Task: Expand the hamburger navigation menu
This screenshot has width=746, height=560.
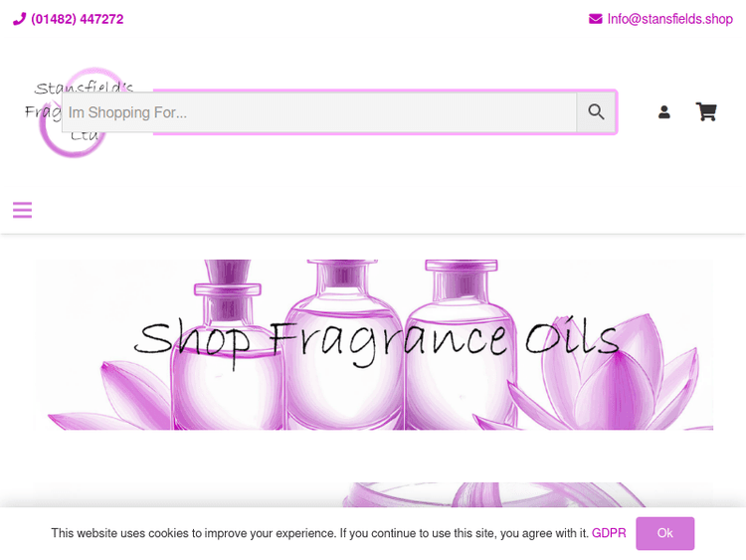Action: (x=22, y=210)
